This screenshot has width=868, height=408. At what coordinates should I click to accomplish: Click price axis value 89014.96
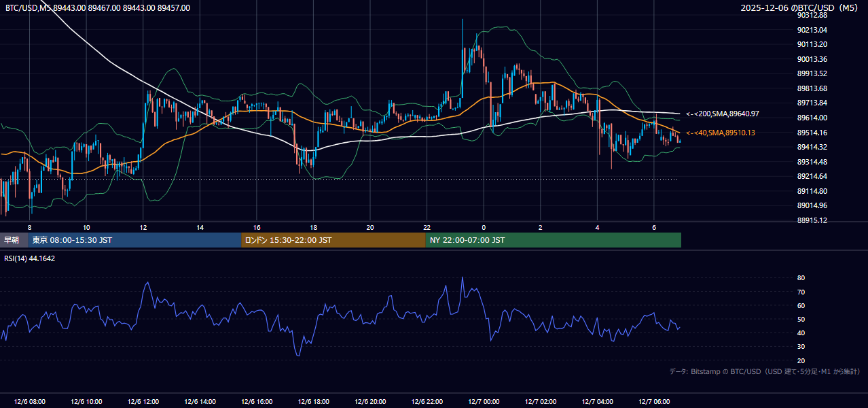[812, 205]
